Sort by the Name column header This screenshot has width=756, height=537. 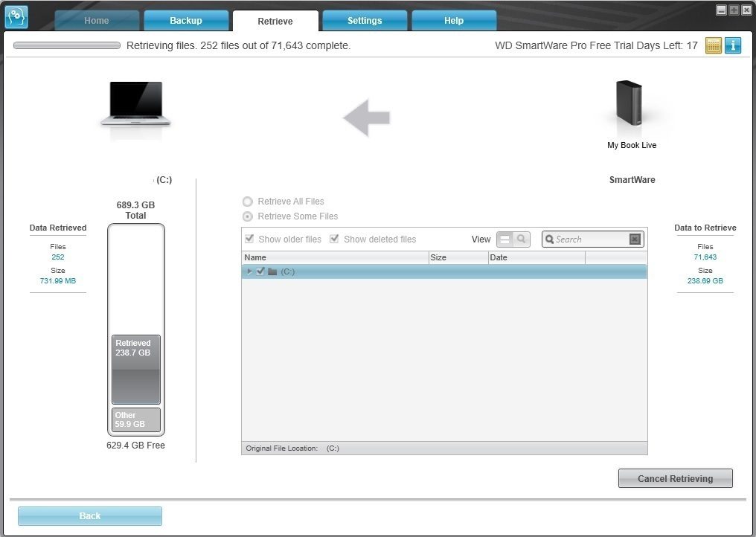335,257
